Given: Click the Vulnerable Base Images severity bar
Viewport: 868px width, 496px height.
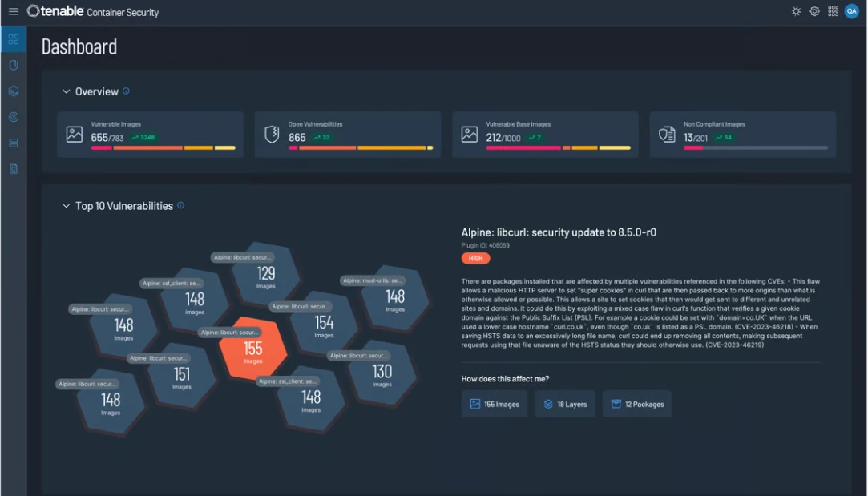Looking at the screenshot, I should (x=558, y=147).
